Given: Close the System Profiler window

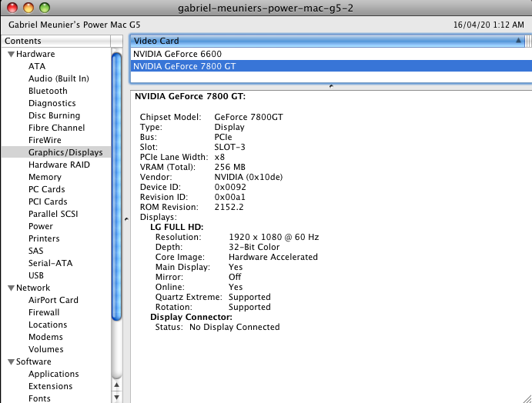Looking at the screenshot, I should (12, 8).
